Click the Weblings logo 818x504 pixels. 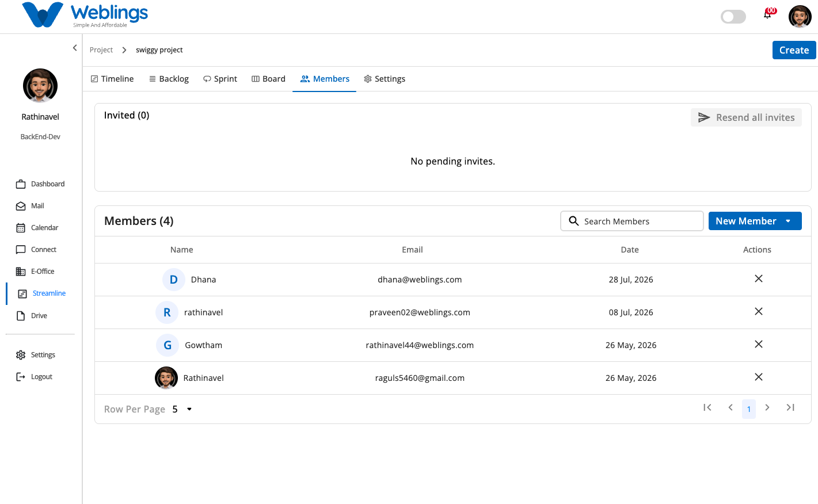pos(85,15)
